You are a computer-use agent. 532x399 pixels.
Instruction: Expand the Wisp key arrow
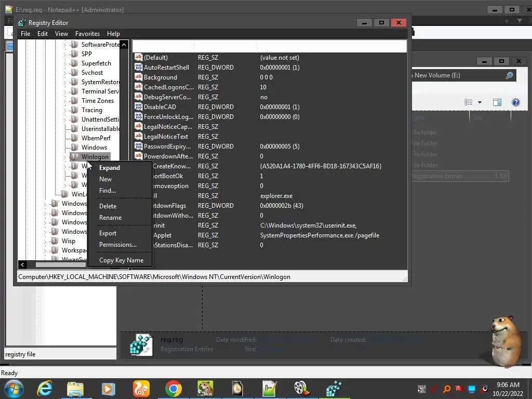(45, 241)
